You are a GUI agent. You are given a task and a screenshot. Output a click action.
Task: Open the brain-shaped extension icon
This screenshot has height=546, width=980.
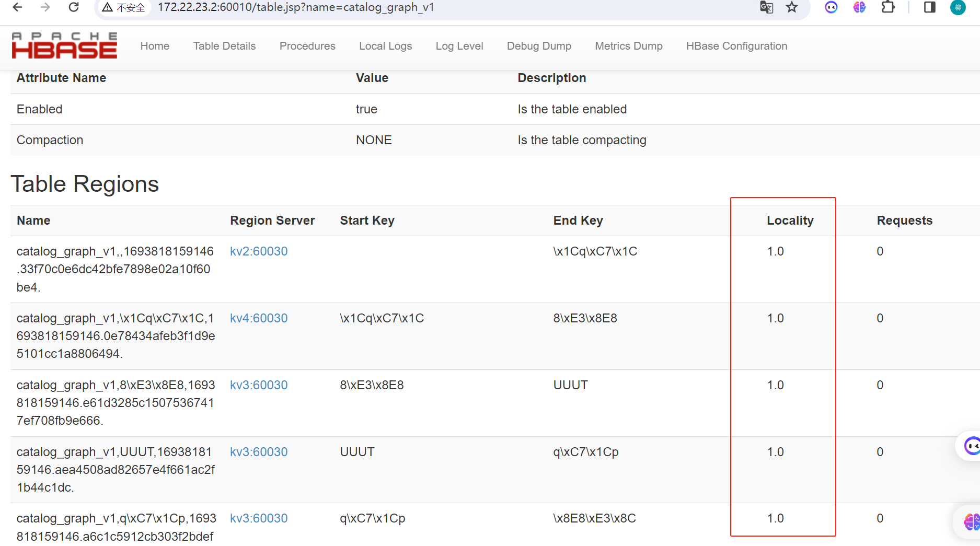click(859, 7)
